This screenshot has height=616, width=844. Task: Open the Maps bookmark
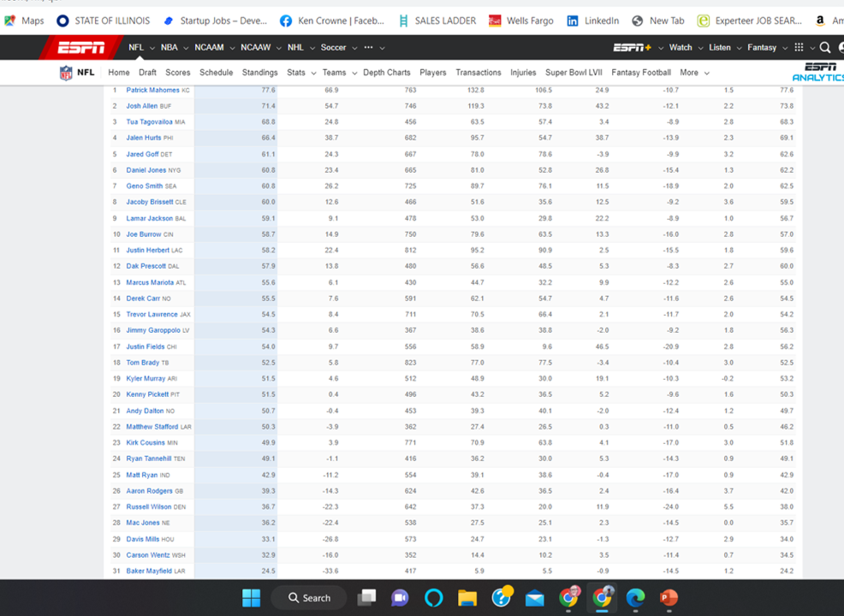24,21
